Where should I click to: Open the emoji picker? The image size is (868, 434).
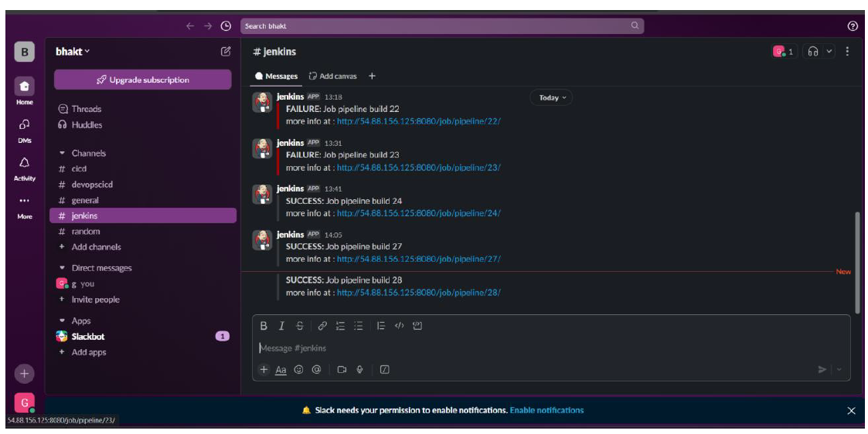pos(299,370)
